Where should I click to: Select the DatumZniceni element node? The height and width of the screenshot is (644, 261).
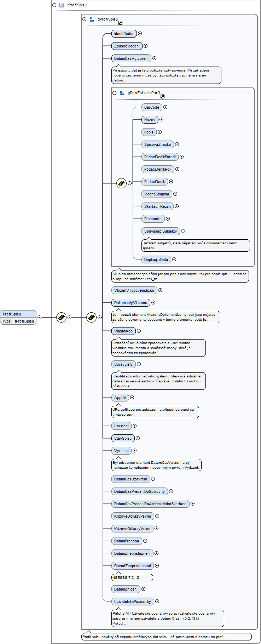pos(126,589)
